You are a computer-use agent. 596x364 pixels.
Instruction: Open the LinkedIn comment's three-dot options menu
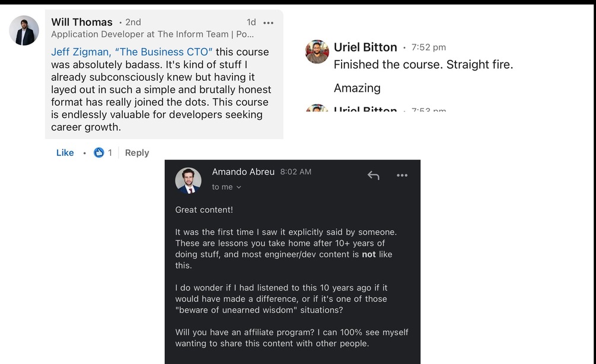(268, 23)
